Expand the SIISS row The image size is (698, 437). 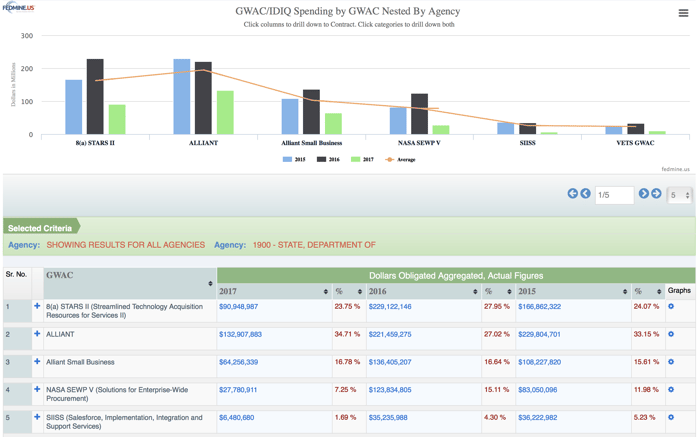click(37, 417)
